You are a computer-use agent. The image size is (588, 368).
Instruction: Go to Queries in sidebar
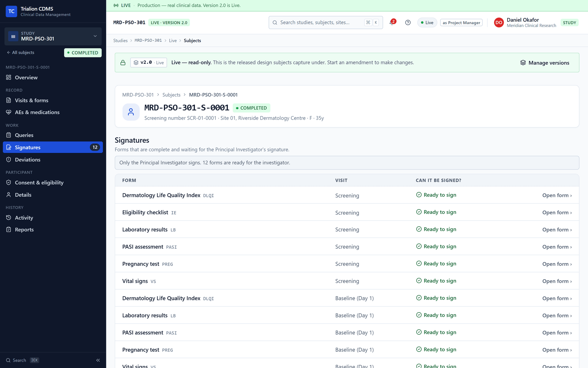click(53, 135)
